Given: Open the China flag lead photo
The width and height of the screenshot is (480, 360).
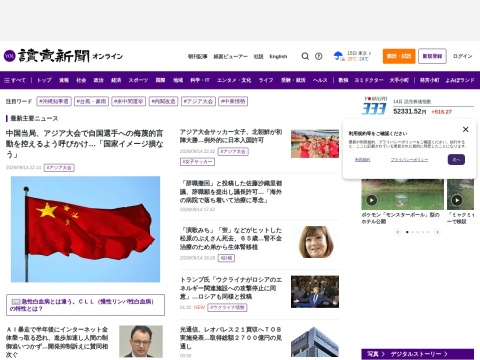Looking at the screenshot, I should [x=85, y=229].
